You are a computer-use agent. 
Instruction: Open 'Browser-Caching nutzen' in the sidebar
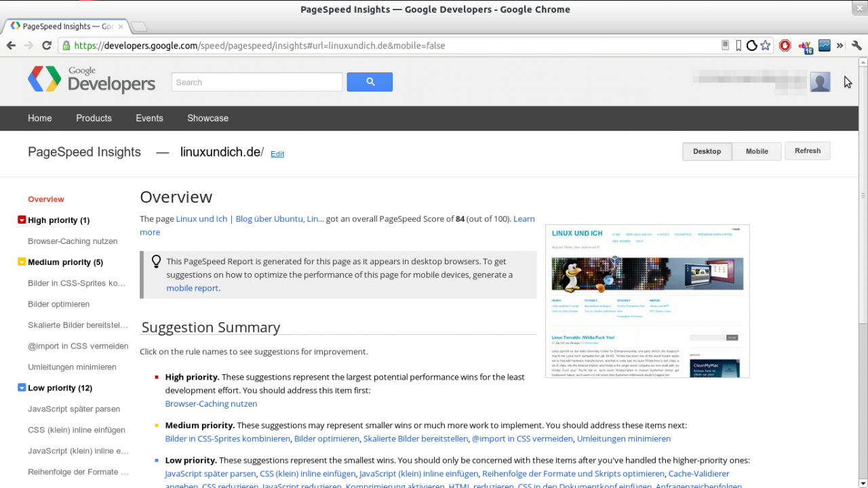click(73, 241)
